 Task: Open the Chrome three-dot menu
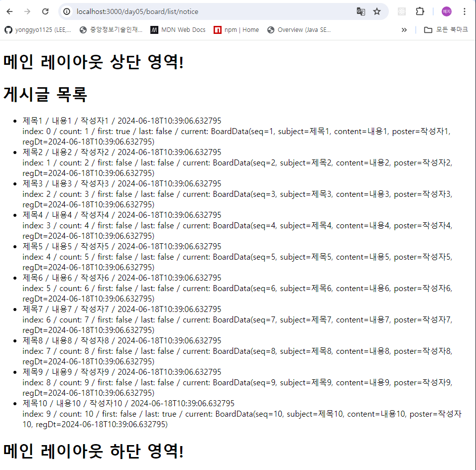(465, 11)
